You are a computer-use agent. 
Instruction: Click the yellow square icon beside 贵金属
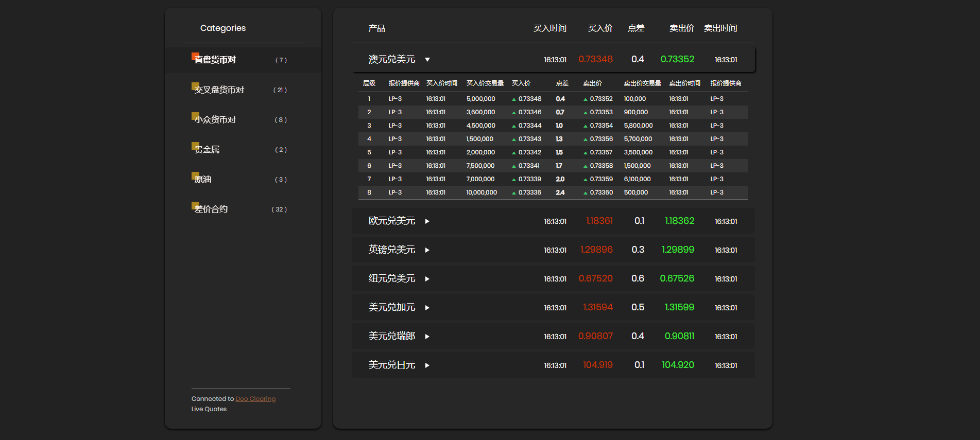coord(195,146)
